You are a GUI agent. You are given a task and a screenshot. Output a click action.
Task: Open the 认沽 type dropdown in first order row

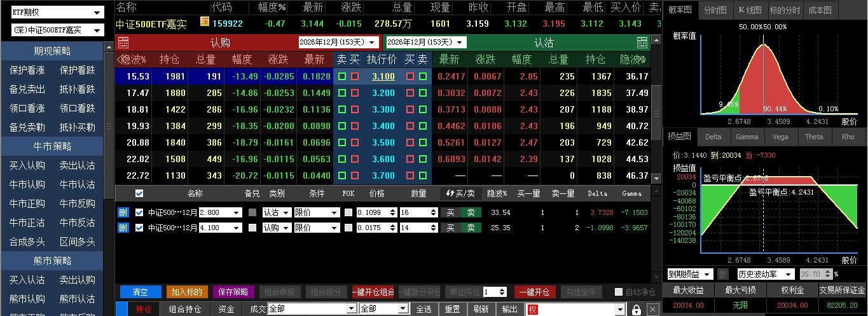click(277, 212)
